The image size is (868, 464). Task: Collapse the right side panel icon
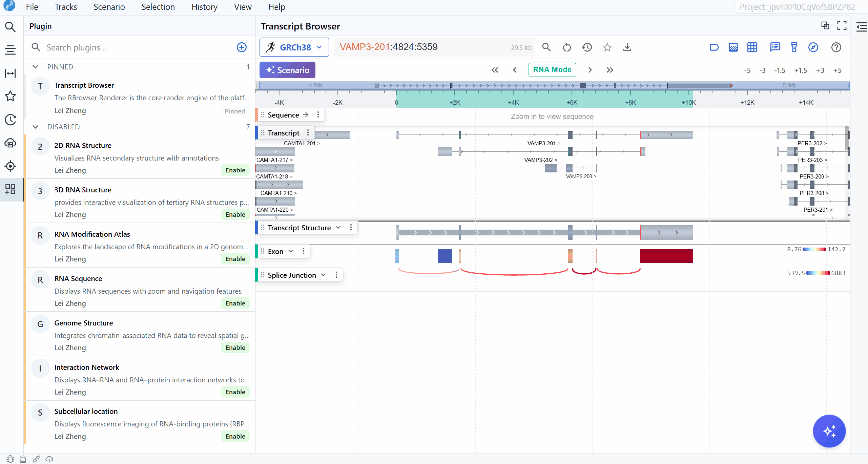pos(862,27)
